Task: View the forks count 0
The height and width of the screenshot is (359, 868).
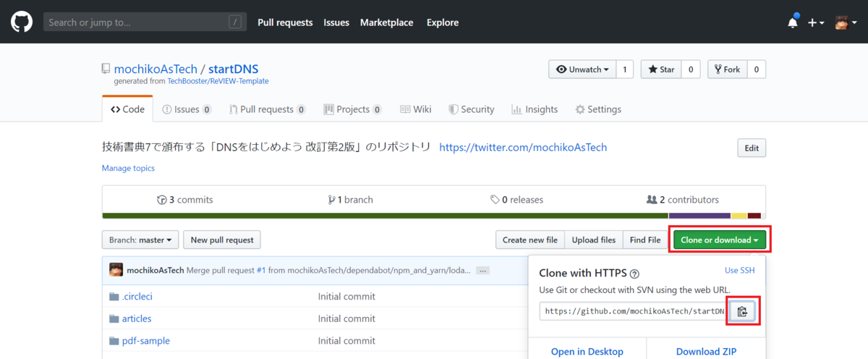Action: (757, 69)
